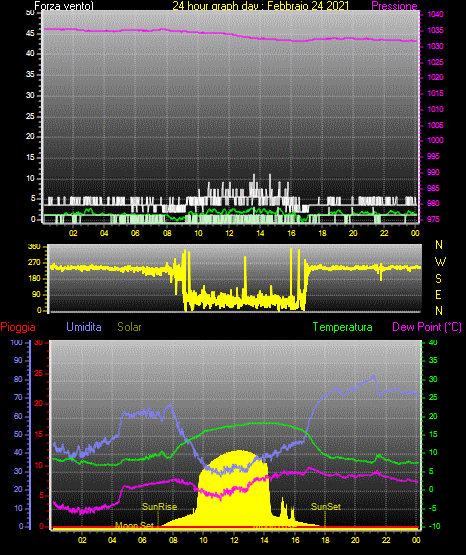Click the pressure axis value 975
Screen dimensions: 466x555
(x=433, y=219)
